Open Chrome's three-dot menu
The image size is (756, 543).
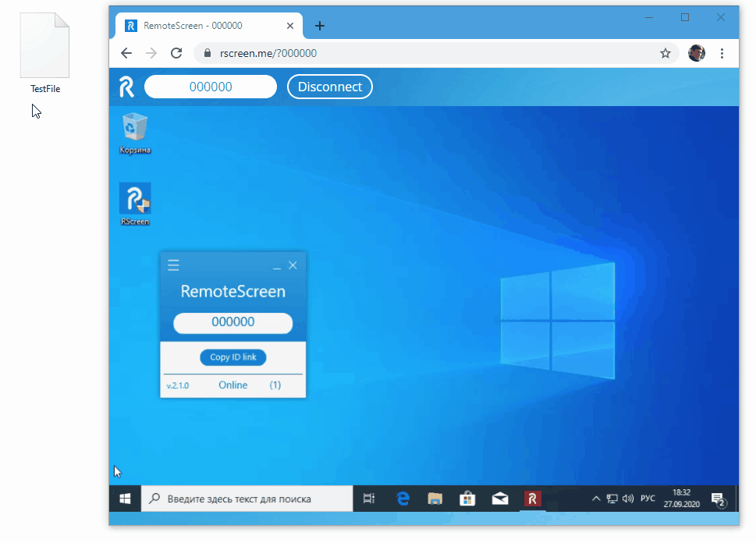pyautogui.click(x=722, y=53)
